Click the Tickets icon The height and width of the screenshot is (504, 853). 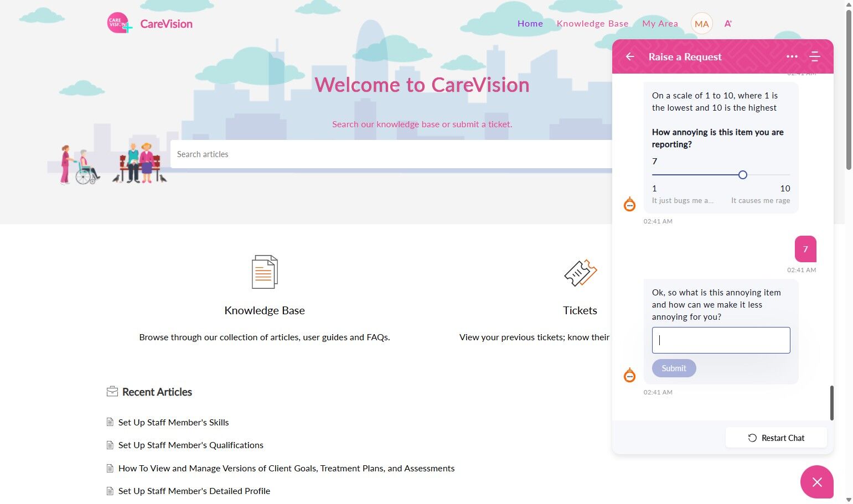pyautogui.click(x=580, y=273)
